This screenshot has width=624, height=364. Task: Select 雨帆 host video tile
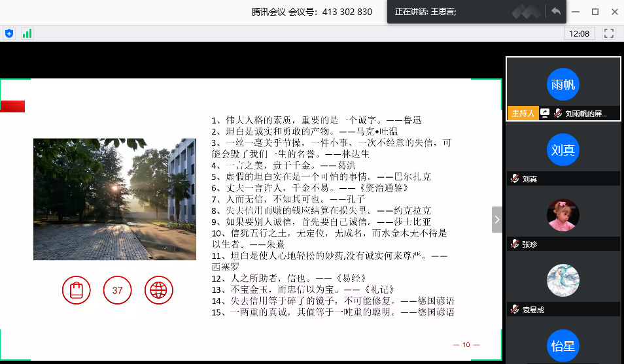point(563,84)
